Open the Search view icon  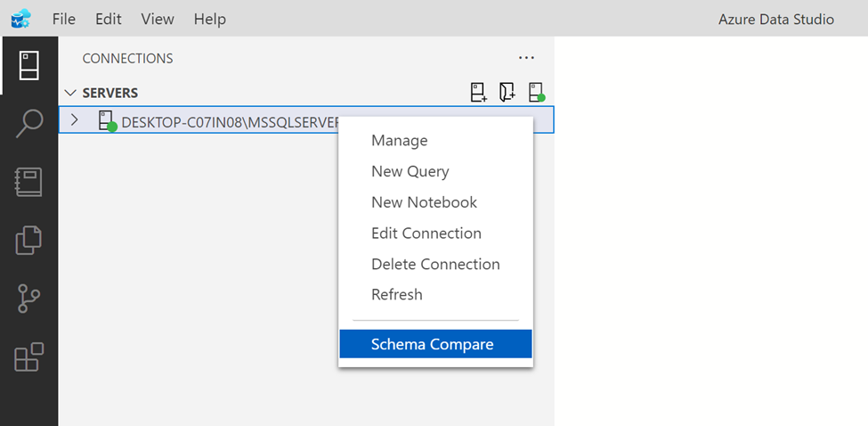tap(28, 124)
